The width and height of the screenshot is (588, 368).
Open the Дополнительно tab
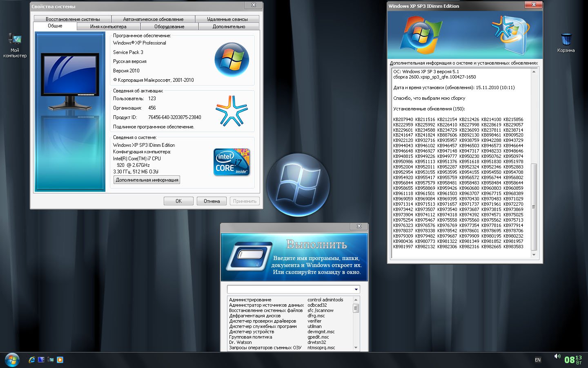click(x=229, y=27)
